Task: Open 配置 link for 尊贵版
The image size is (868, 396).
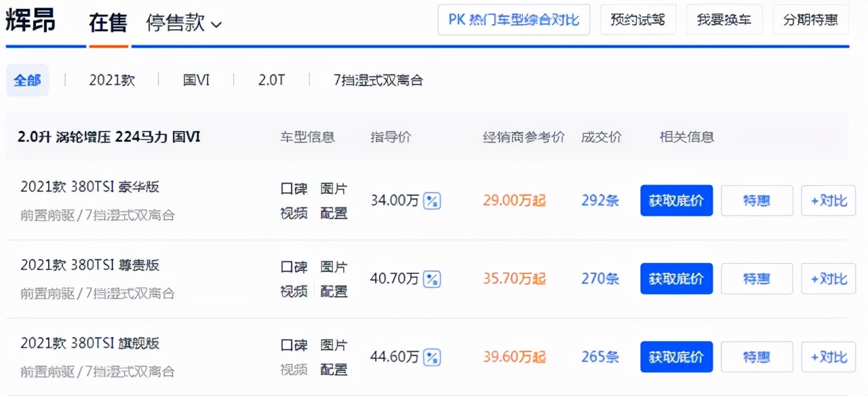Action: 334,292
